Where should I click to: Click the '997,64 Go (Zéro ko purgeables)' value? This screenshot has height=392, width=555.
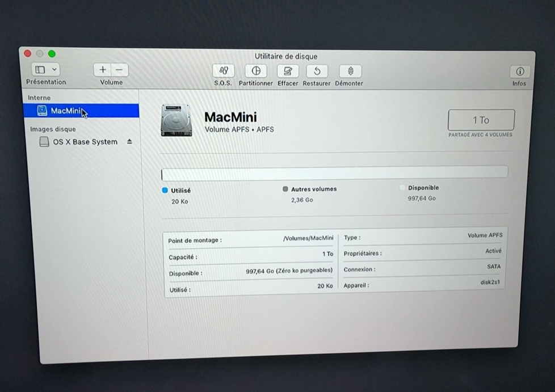click(289, 271)
